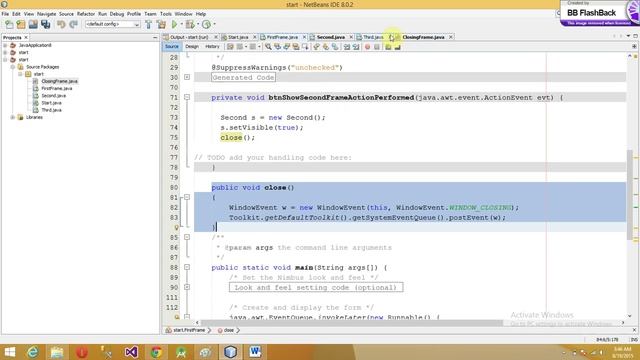
Task: Open the Run Project dropdown arrow
Action: [x=182, y=24]
